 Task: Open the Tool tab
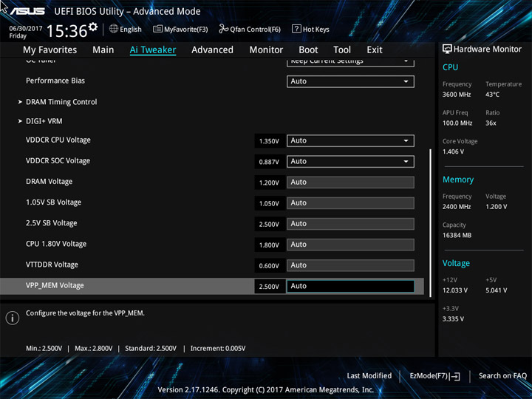click(x=342, y=50)
